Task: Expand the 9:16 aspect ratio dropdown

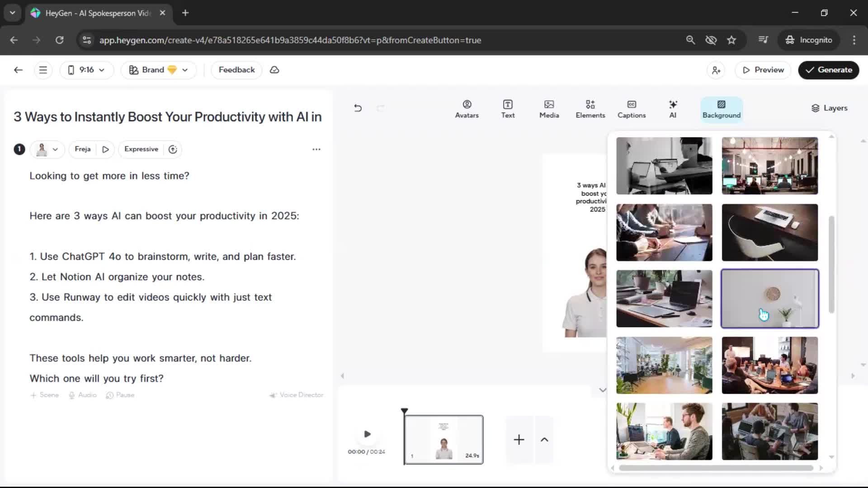Action: [x=86, y=70]
